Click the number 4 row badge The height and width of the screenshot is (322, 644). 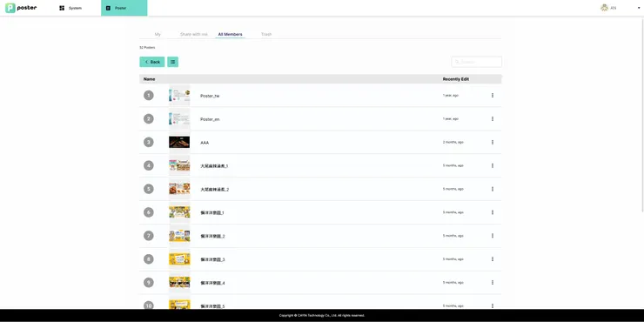click(x=149, y=165)
